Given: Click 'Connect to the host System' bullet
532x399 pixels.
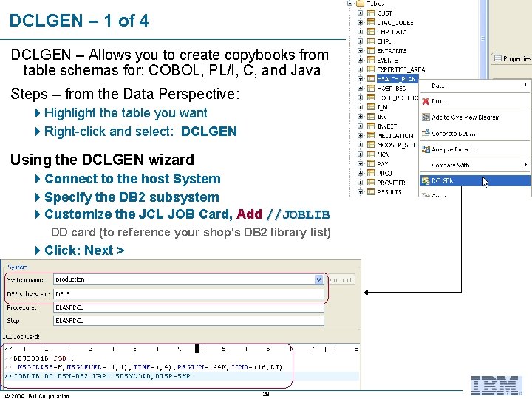Looking at the screenshot, I should [x=132, y=179].
